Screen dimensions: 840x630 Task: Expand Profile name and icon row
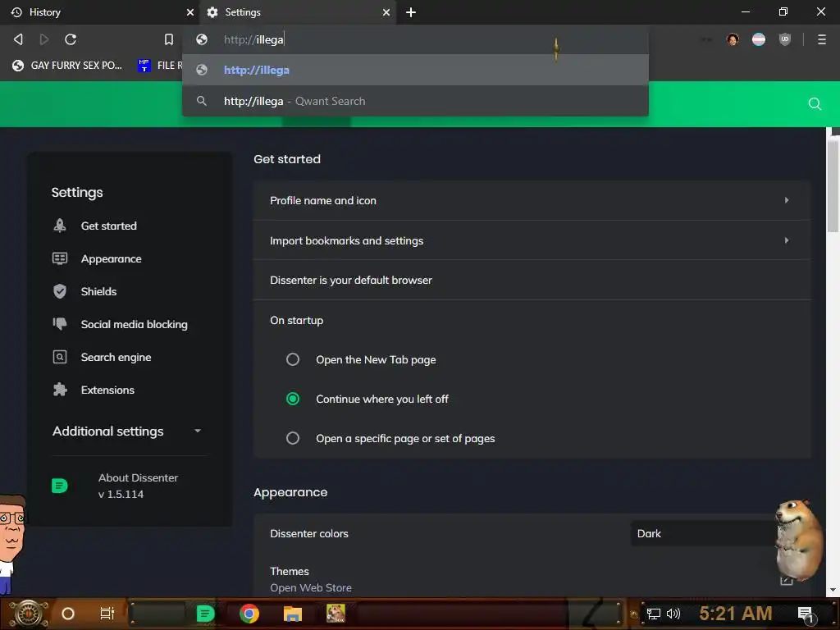click(x=532, y=200)
